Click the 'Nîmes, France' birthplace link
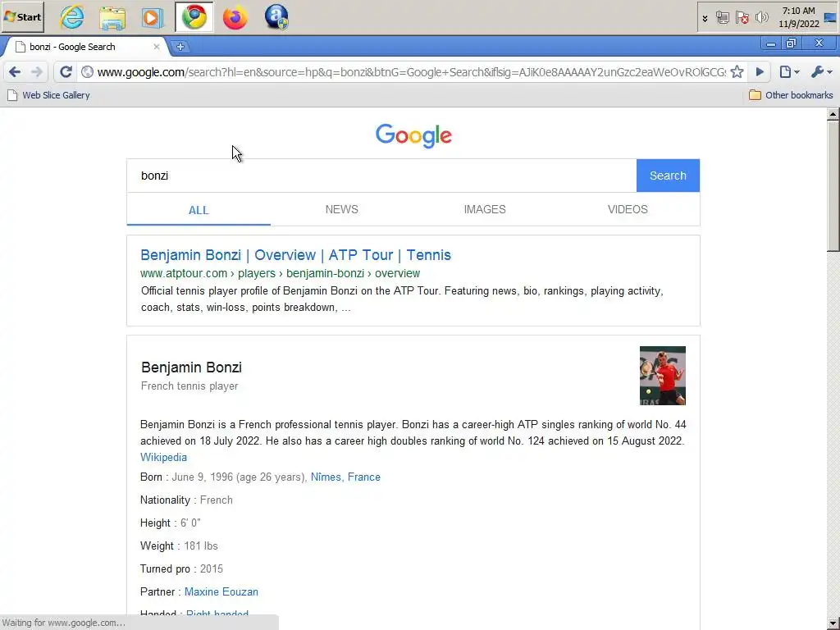Screen dimensions: 840x630 point(345,477)
